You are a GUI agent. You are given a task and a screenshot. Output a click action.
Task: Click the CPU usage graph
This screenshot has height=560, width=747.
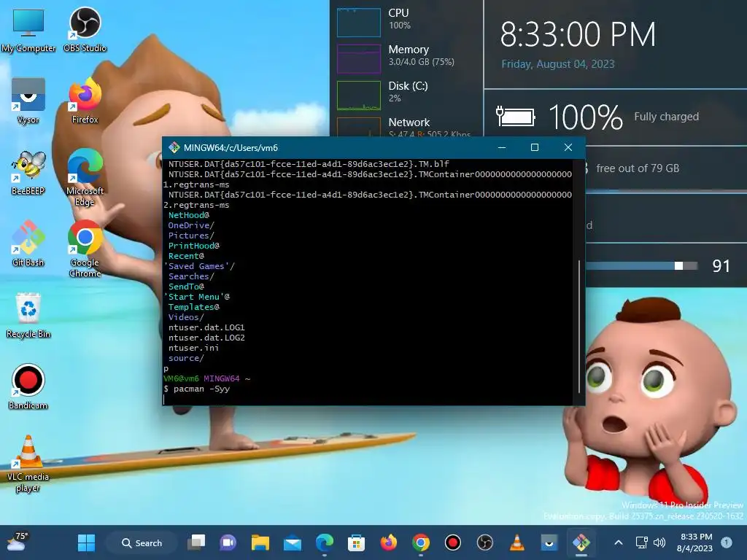click(x=359, y=22)
